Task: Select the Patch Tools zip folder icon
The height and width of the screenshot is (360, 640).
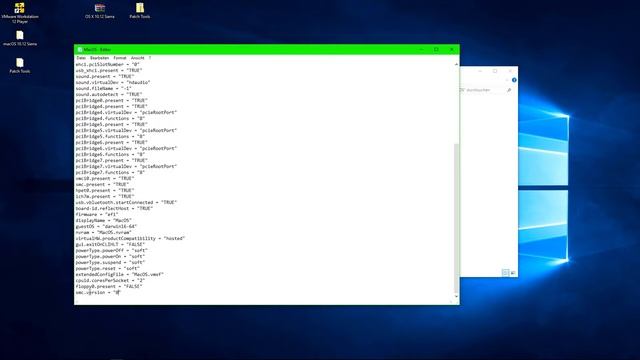Action: [140, 11]
